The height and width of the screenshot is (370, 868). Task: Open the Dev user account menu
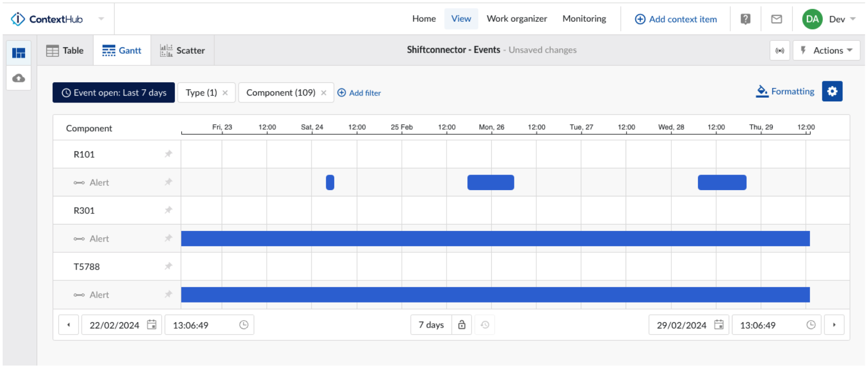836,19
